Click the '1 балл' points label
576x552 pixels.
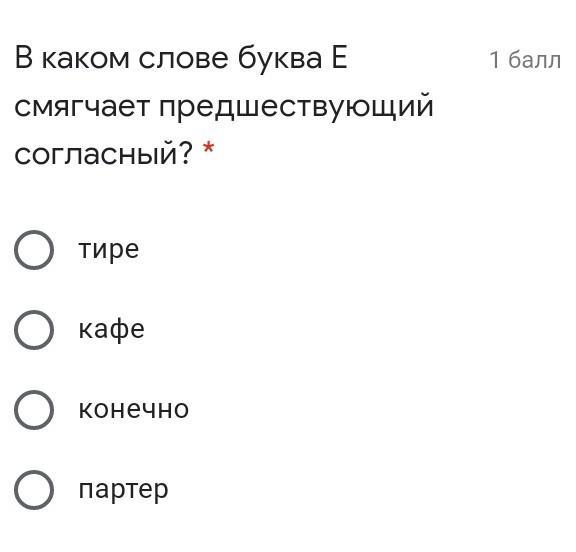[x=525, y=60]
